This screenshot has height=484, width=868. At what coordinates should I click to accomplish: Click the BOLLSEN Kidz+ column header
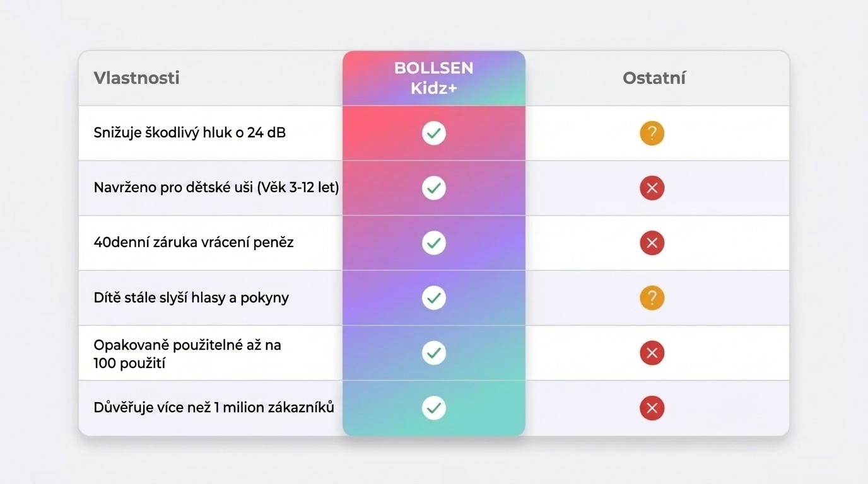(434, 78)
